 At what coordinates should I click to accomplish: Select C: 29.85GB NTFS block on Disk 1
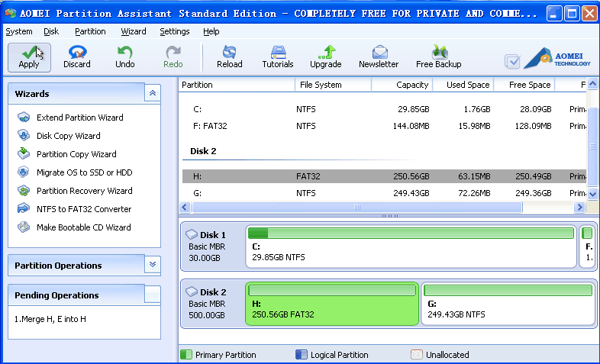click(x=411, y=246)
